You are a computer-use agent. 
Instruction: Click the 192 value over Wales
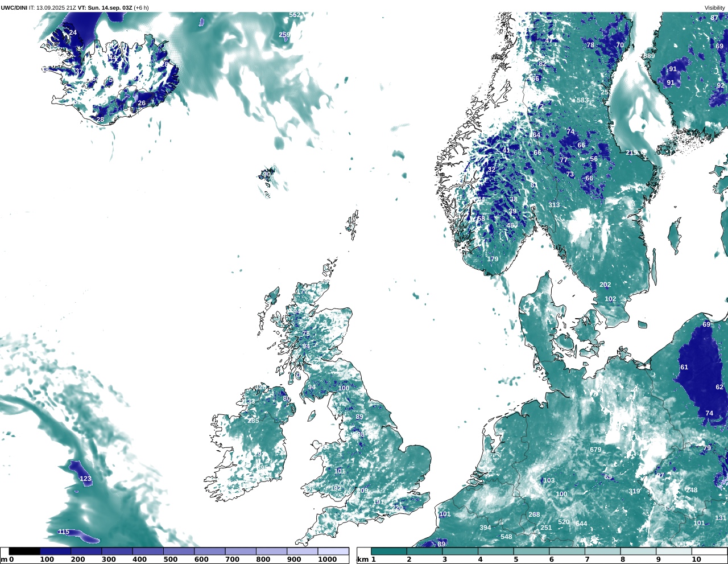tap(336, 488)
